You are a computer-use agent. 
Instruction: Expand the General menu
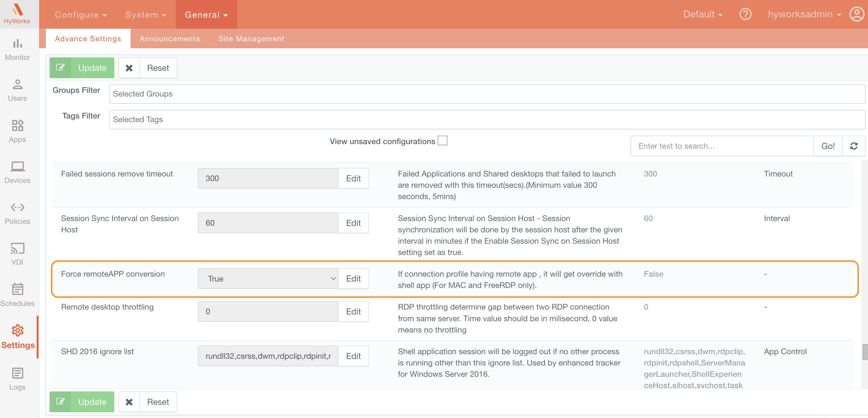click(x=206, y=14)
